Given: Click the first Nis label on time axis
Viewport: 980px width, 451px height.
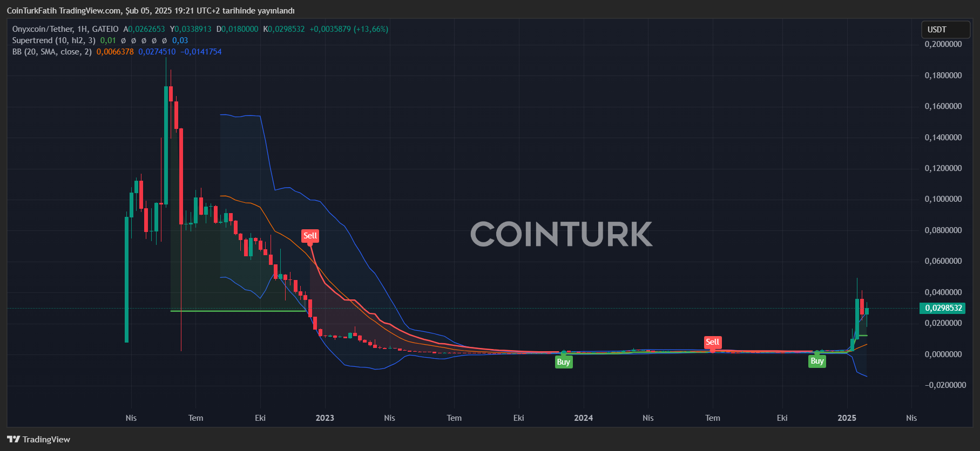Looking at the screenshot, I should [131, 418].
